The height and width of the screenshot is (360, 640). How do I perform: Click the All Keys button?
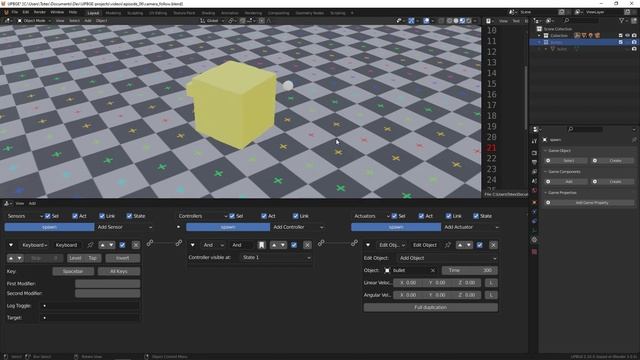coord(119,271)
